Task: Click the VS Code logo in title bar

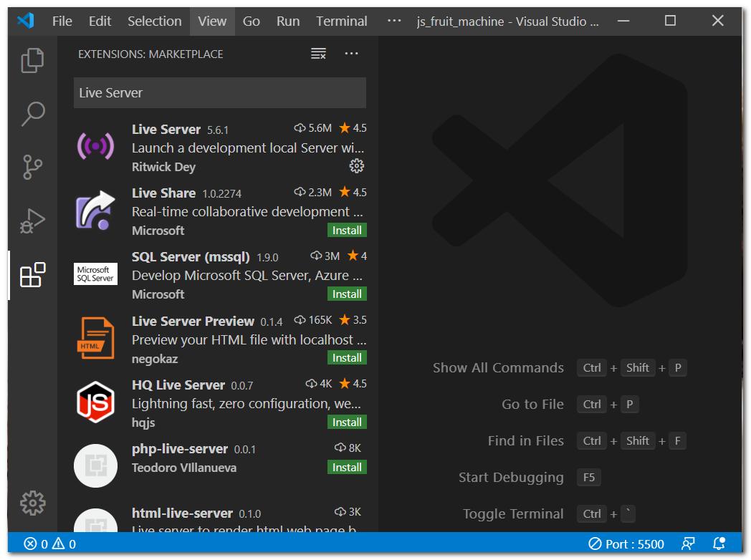Action: tap(25, 21)
